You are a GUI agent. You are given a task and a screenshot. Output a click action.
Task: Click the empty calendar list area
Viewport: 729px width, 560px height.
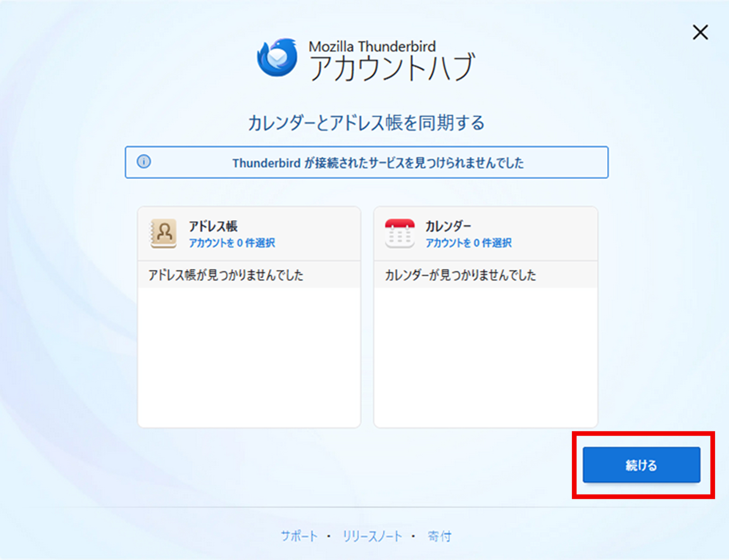coord(486,355)
